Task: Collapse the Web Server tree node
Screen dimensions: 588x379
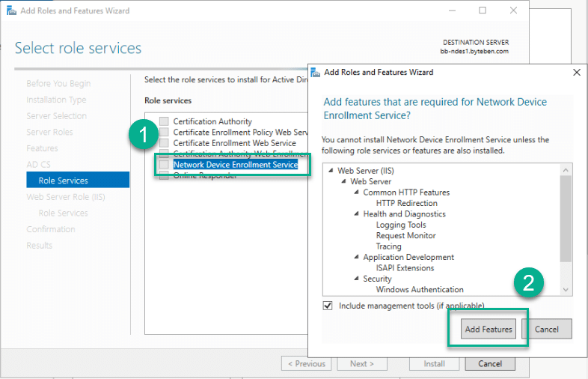Action: click(x=343, y=181)
